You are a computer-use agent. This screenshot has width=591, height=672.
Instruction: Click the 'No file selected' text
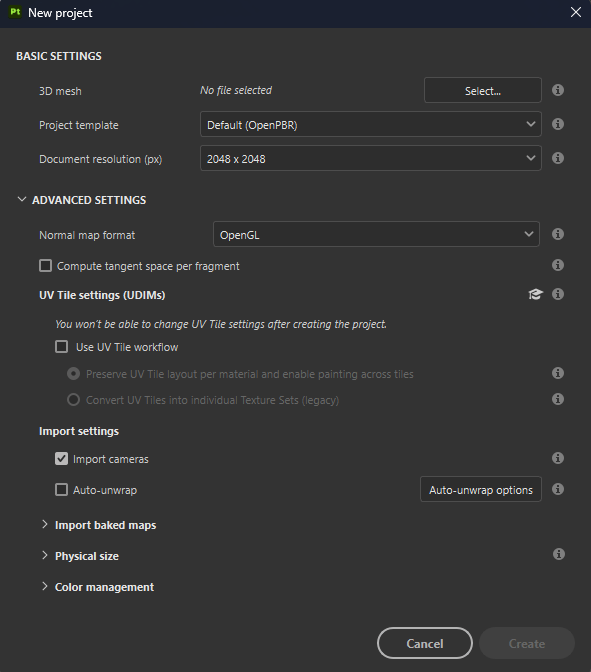236,90
